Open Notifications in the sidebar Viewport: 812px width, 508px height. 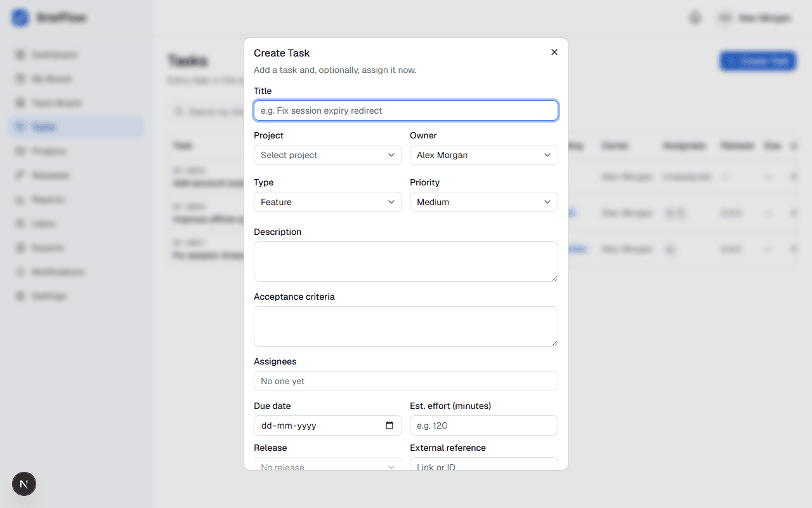(76, 272)
